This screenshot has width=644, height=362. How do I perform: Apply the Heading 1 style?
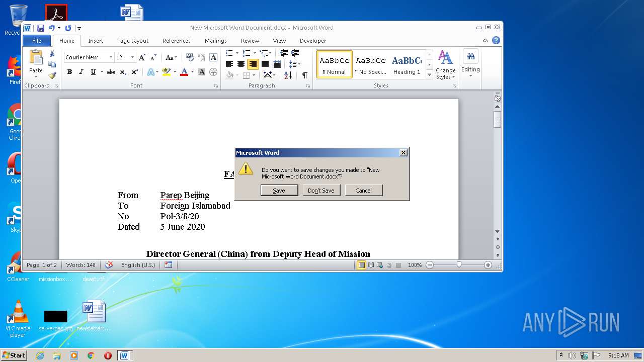click(x=408, y=64)
